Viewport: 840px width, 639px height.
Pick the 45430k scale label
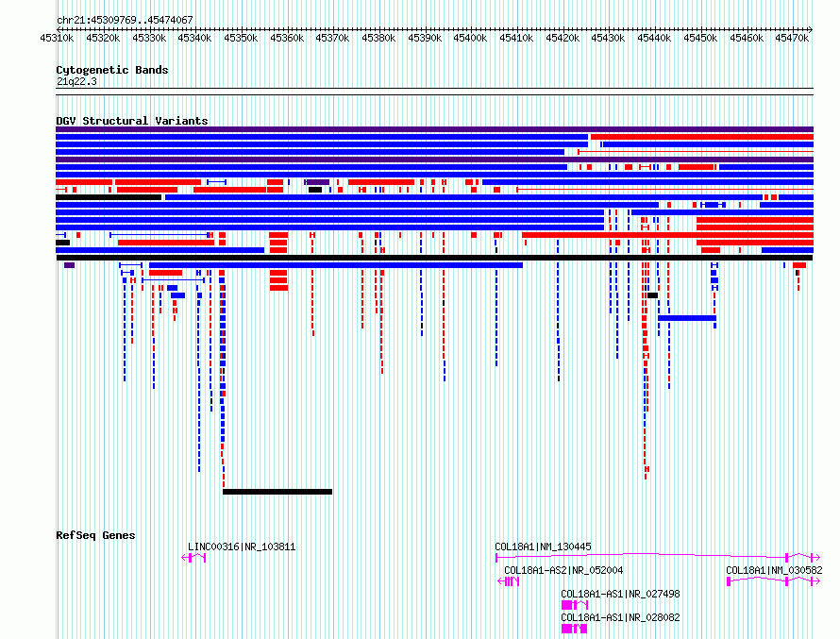click(x=608, y=38)
